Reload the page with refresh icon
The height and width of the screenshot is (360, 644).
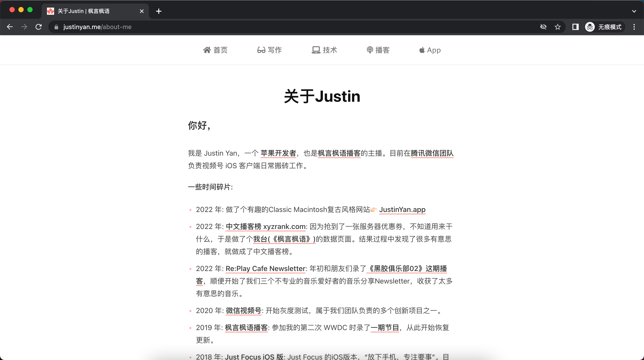tap(38, 27)
